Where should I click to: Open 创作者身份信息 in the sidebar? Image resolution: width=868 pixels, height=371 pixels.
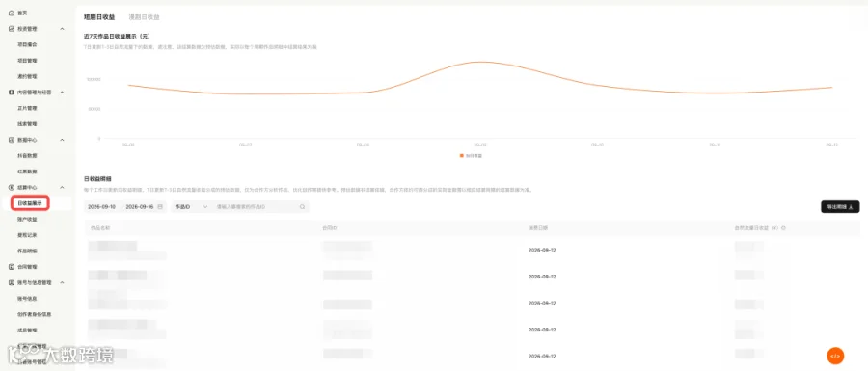[x=35, y=314]
